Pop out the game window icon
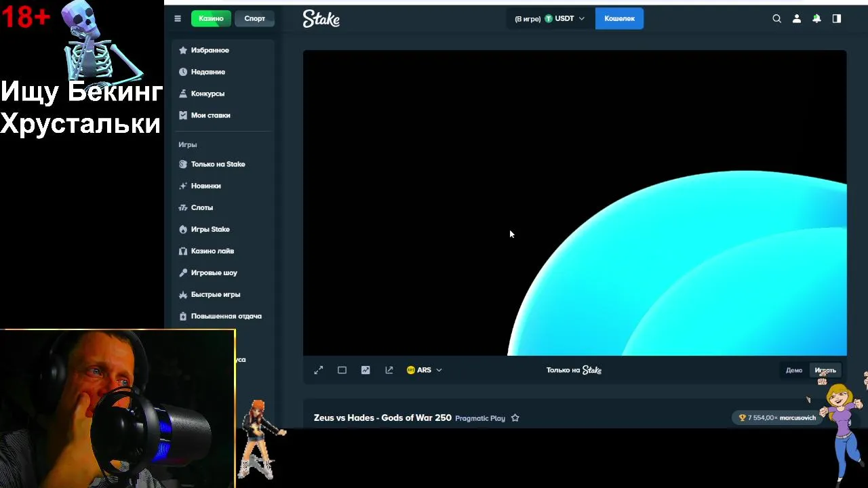 pyautogui.click(x=389, y=370)
